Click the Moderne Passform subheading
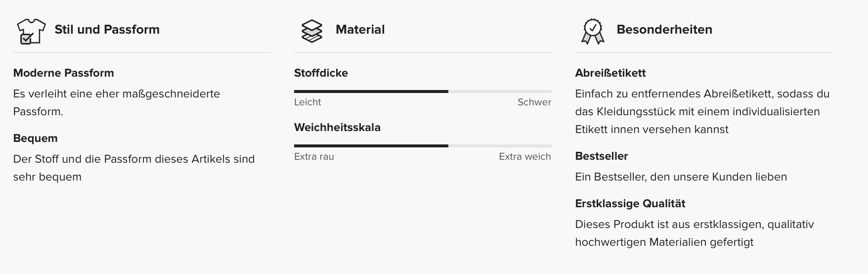 tap(63, 73)
